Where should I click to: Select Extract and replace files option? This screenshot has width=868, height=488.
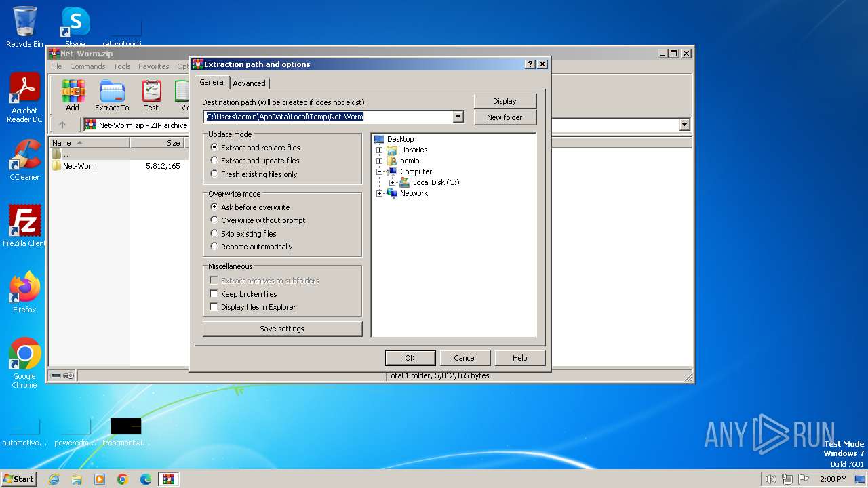pyautogui.click(x=255, y=147)
